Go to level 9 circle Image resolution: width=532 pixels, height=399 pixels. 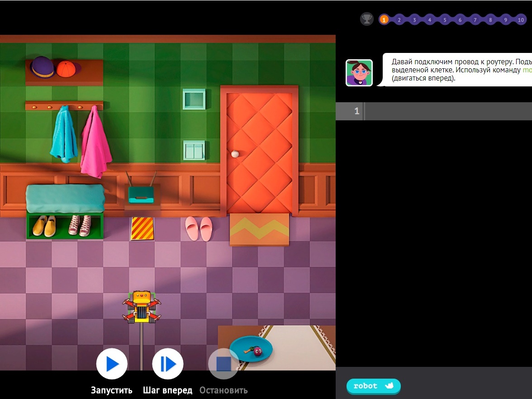click(x=506, y=19)
